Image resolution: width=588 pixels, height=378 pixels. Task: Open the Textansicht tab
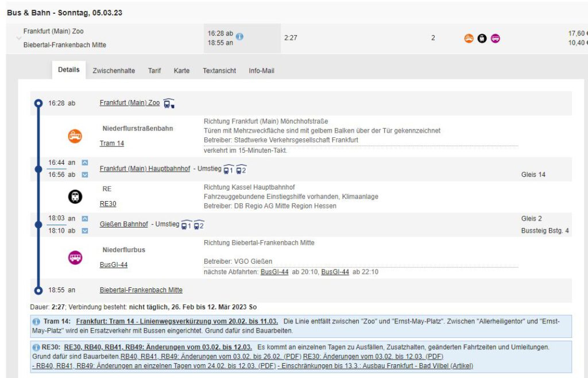(x=219, y=71)
